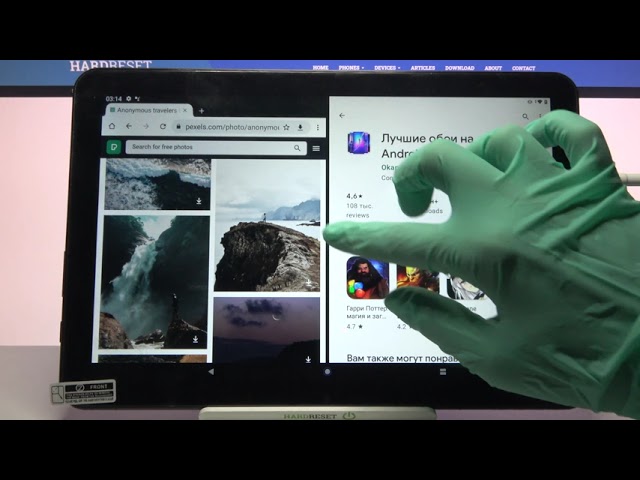Image resolution: width=640 pixels, height=480 pixels.
Task: Download the night moon photo
Action: click(308, 359)
